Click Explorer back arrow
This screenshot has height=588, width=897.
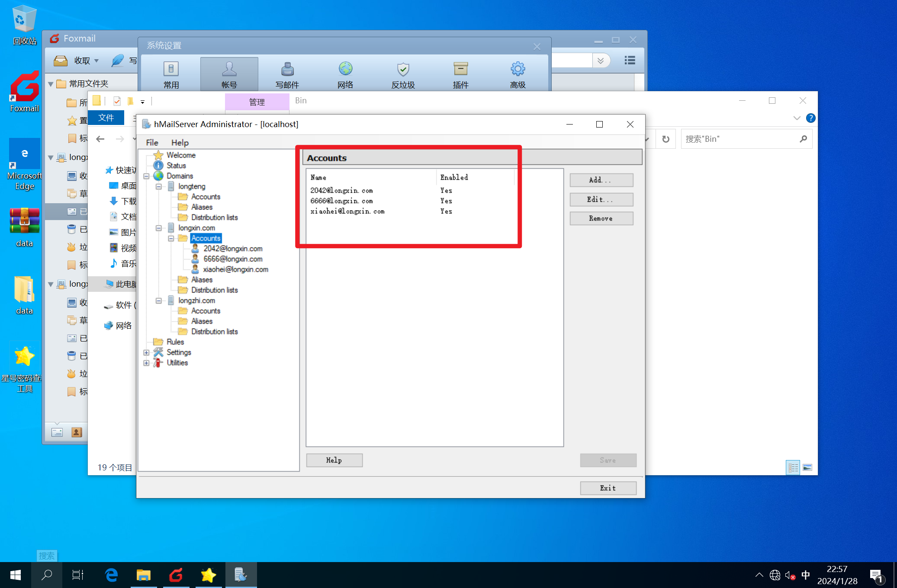tap(100, 139)
